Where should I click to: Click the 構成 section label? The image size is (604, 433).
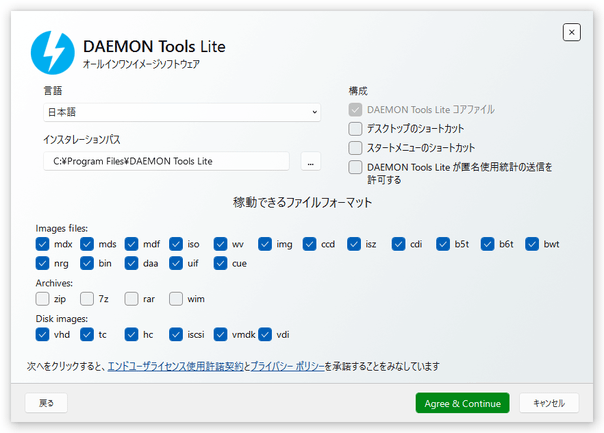[x=358, y=91]
